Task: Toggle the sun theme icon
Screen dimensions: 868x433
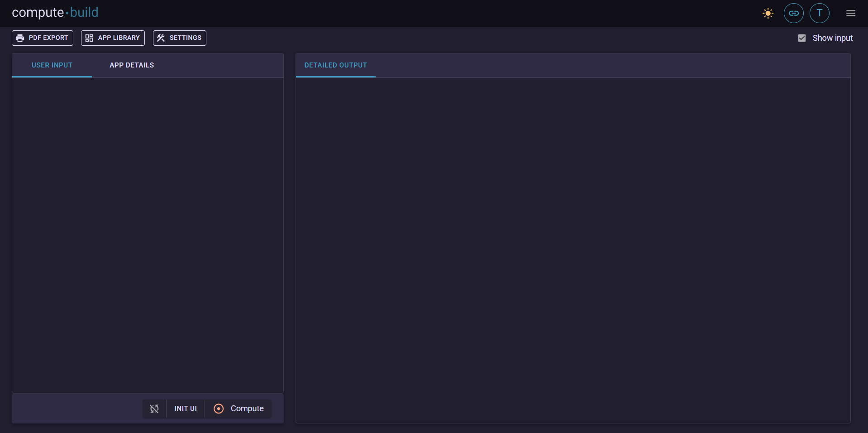Action: click(768, 13)
